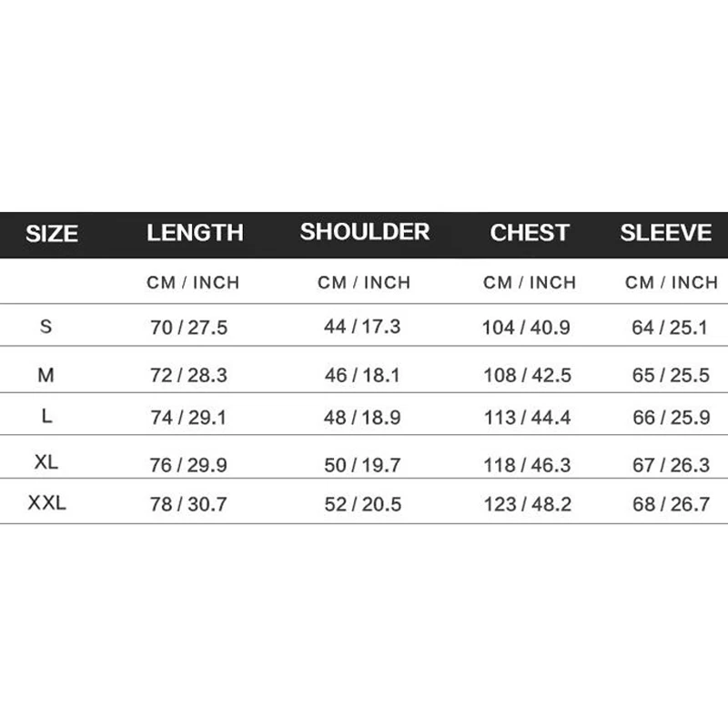Click chest value 113 / 44.4
The width and height of the screenshot is (728, 728).
point(527,418)
